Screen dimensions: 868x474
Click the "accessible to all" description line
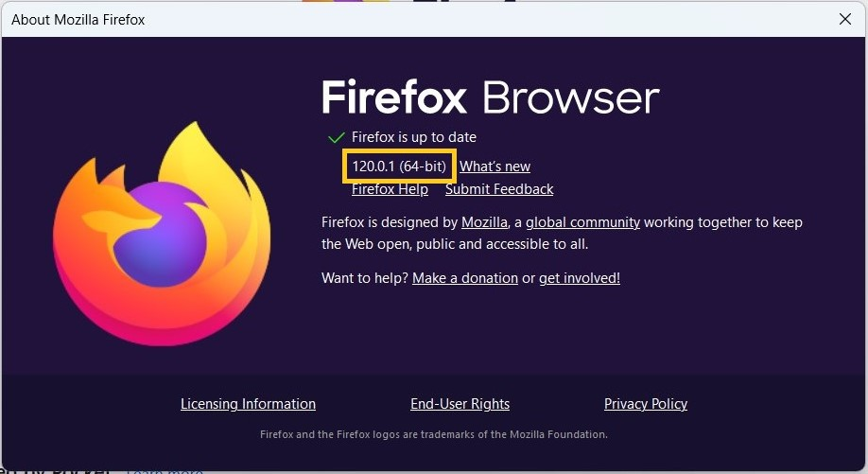click(454, 244)
